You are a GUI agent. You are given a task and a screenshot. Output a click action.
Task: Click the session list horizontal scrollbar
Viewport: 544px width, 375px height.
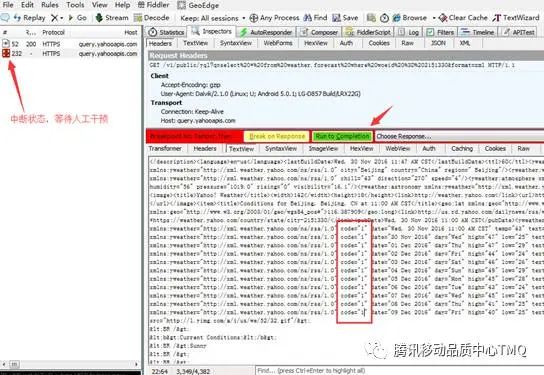[70, 364]
